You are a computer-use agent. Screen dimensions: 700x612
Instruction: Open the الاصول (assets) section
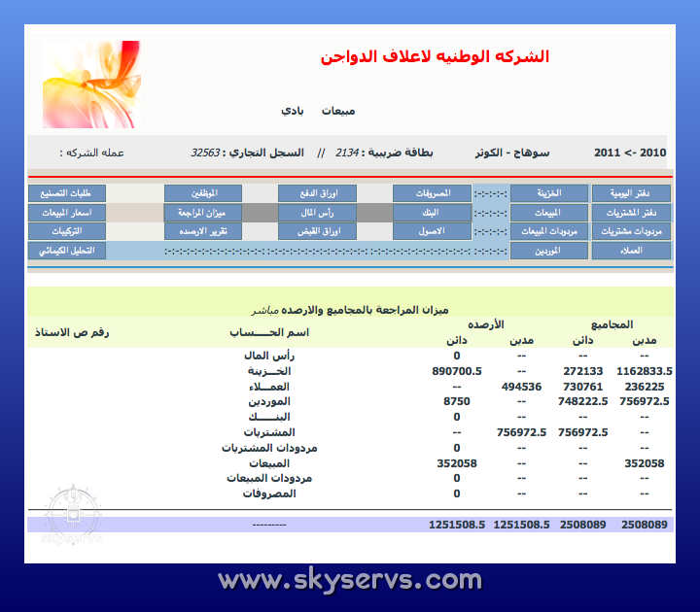[x=432, y=231]
